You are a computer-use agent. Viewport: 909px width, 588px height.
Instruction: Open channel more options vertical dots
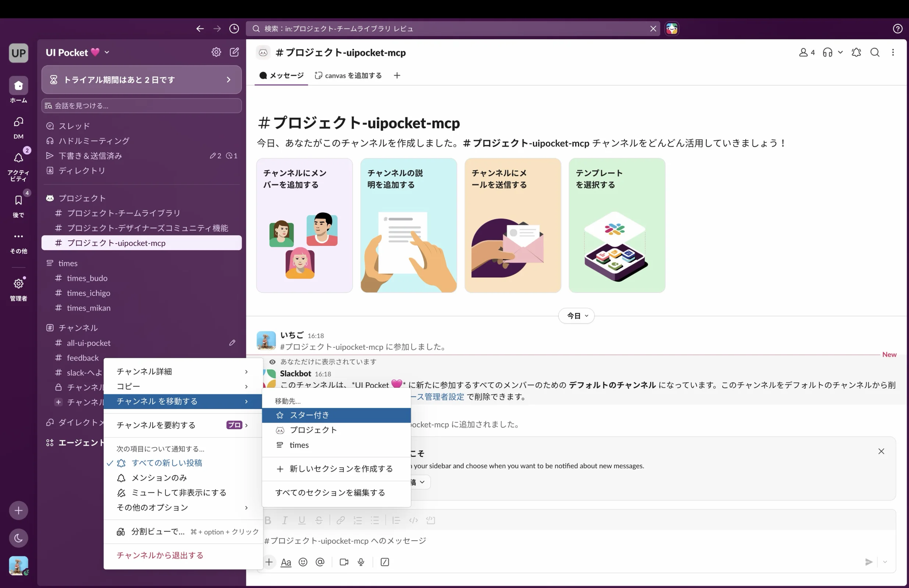[x=893, y=52]
